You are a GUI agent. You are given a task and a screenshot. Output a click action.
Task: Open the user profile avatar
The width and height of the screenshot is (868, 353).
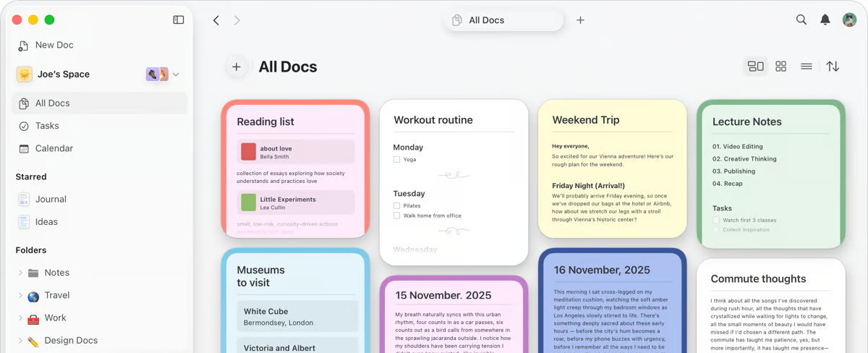coord(850,20)
